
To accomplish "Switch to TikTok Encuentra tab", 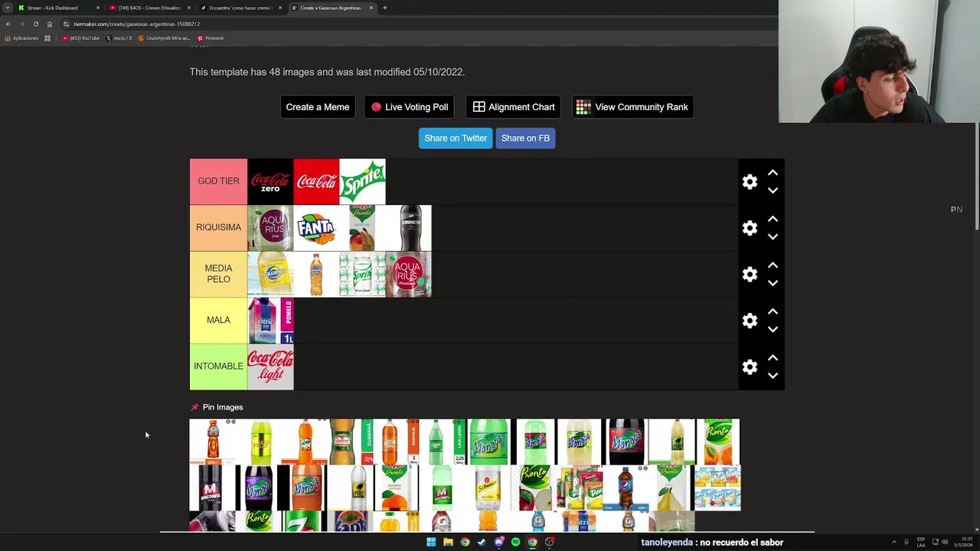I will [x=240, y=8].
